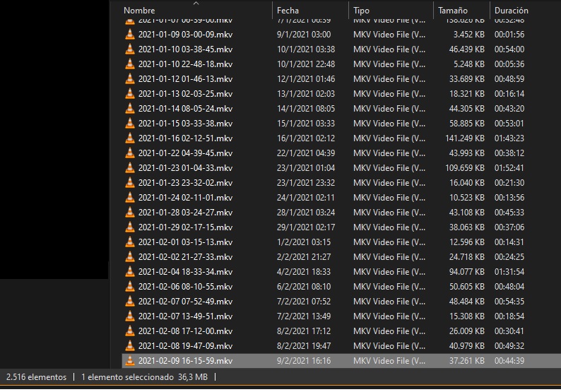This screenshot has width=561, height=392.
Task: Sort files by the Tamaño column header
Action: [453, 11]
